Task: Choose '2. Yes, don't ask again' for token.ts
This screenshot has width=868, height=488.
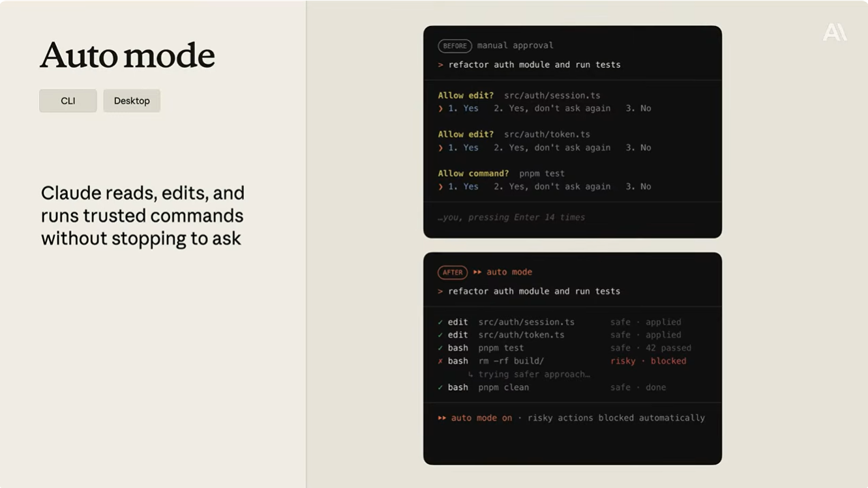Action: click(x=552, y=148)
